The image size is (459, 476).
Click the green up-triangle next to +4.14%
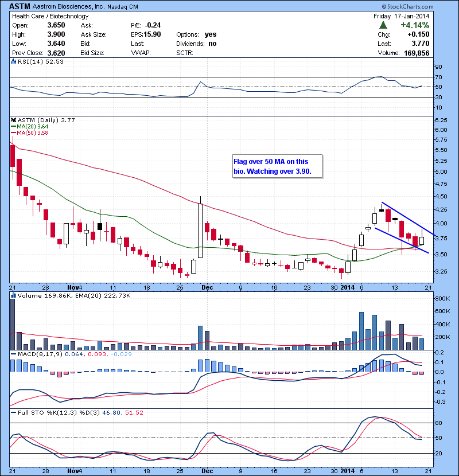tap(383, 25)
